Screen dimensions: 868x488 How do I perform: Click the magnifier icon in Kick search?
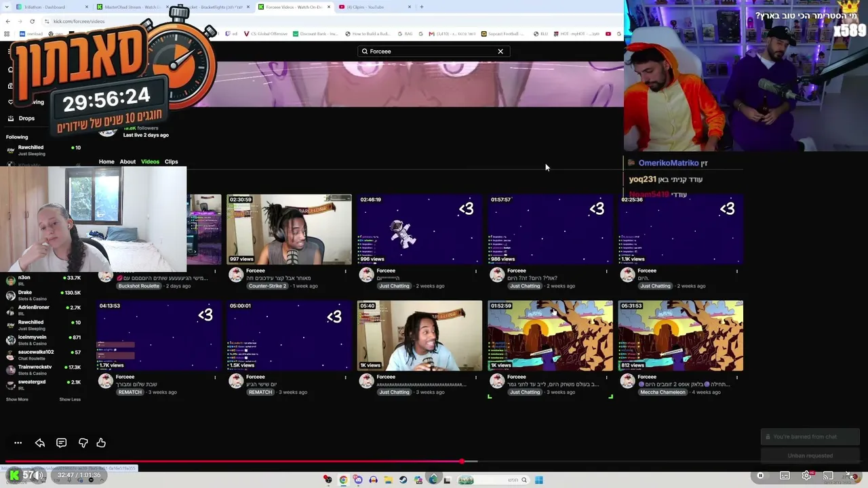[365, 52]
